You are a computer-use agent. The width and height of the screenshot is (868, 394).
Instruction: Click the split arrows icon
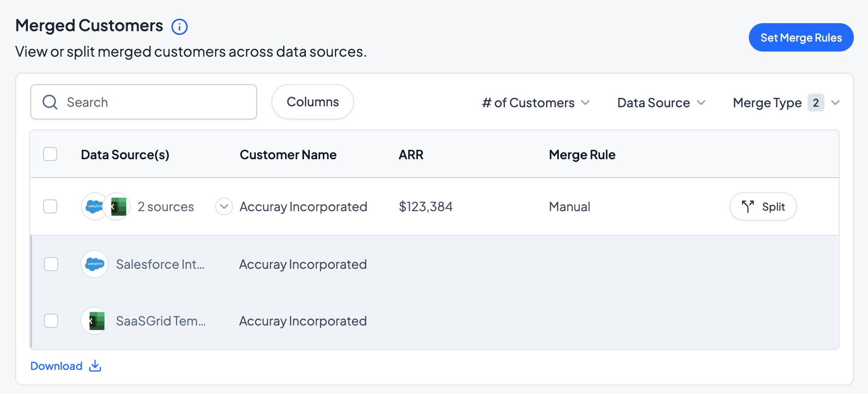[x=747, y=206]
